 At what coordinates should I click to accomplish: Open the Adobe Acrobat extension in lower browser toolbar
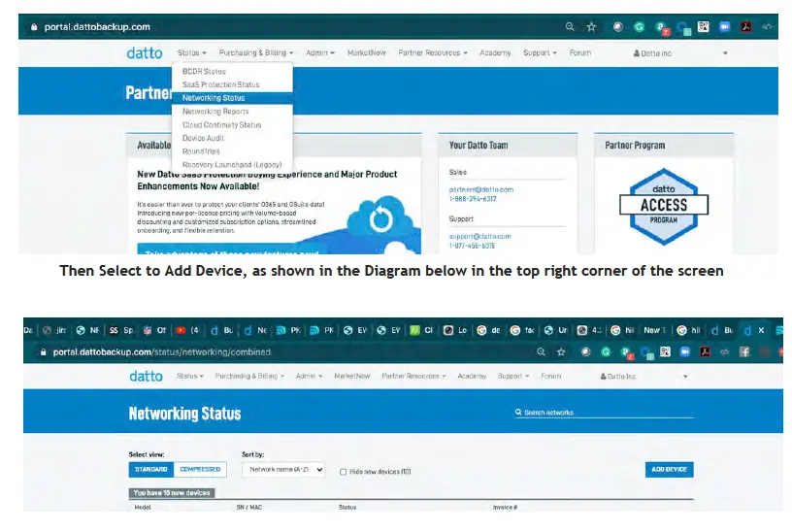click(705, 352)
